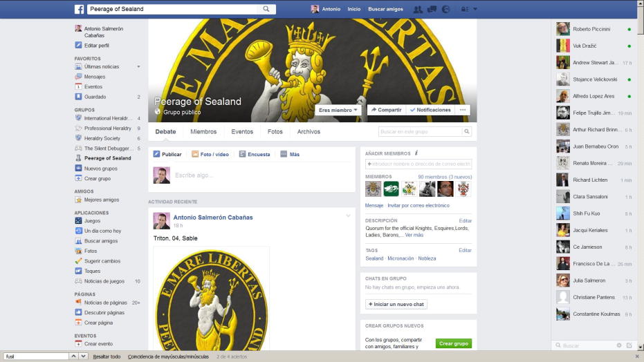Open Juegos application
This screenshot has height=362, width=644.
pos(92,220)
